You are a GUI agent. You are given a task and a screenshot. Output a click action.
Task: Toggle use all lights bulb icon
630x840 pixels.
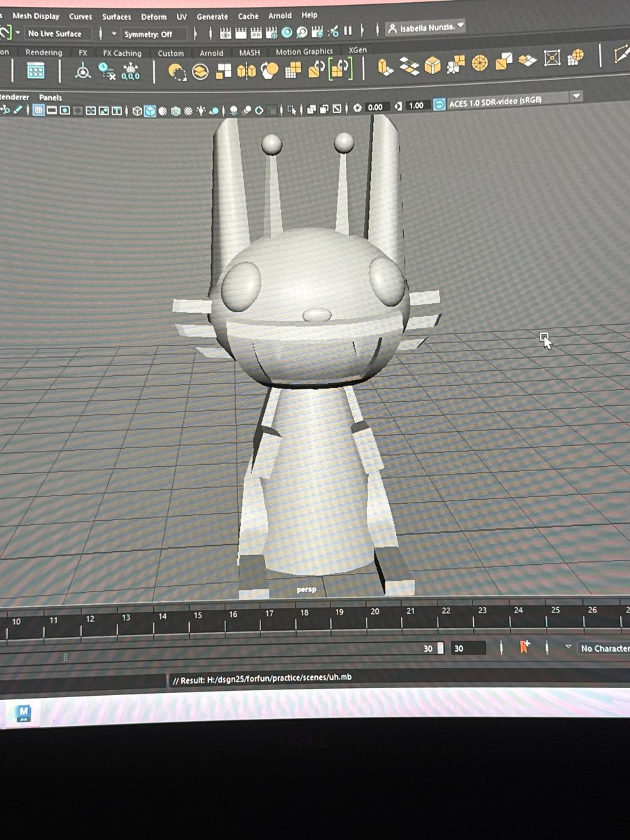point(202,111)
